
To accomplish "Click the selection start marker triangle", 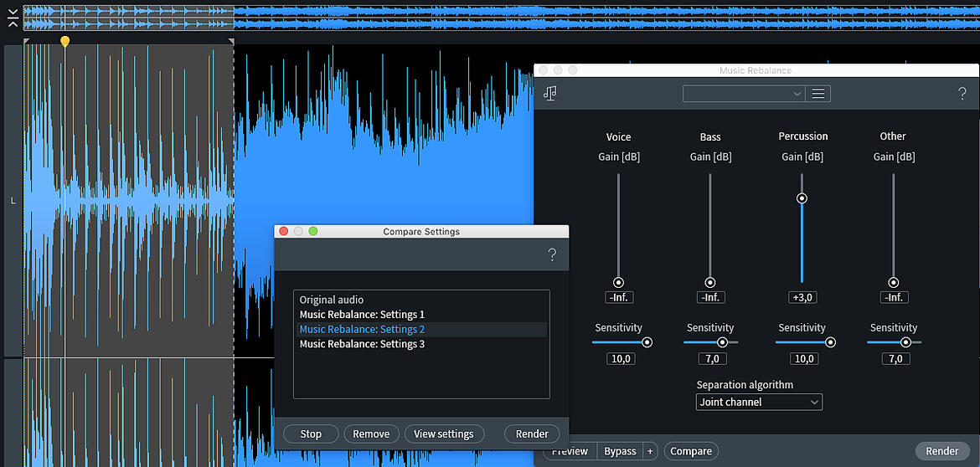I will (x=26, y=41).
